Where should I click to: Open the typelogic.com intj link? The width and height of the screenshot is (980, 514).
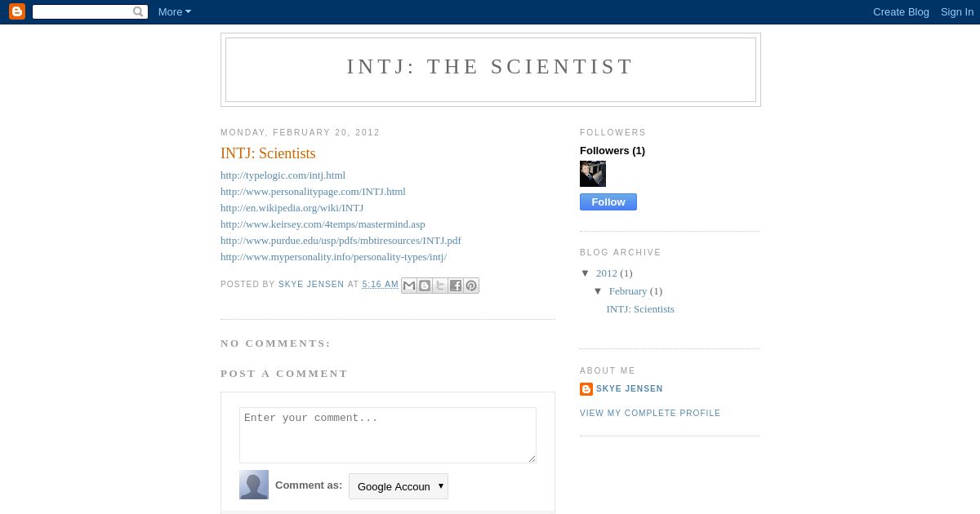(283, 175)
